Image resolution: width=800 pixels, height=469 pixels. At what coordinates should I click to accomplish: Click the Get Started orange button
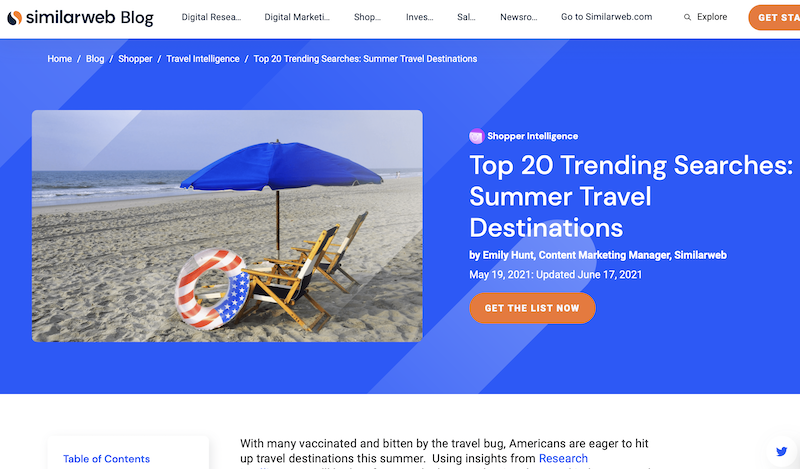tap(774, 17)
